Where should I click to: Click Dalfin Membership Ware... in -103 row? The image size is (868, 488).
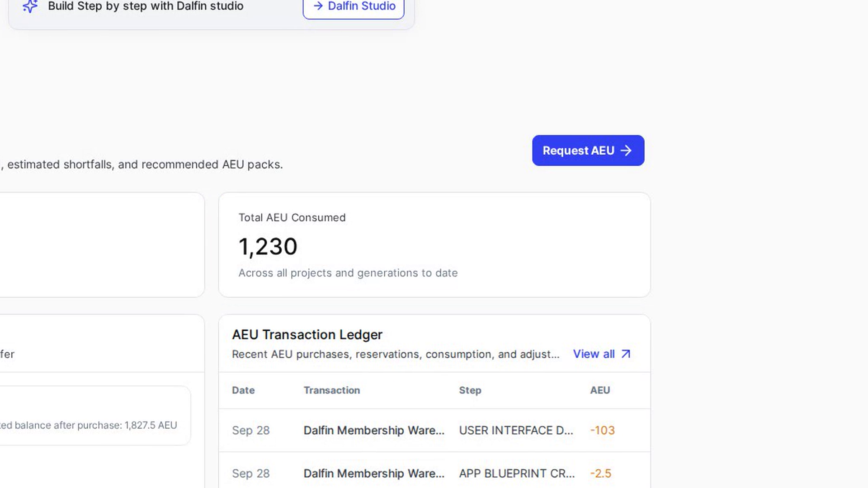374,430
